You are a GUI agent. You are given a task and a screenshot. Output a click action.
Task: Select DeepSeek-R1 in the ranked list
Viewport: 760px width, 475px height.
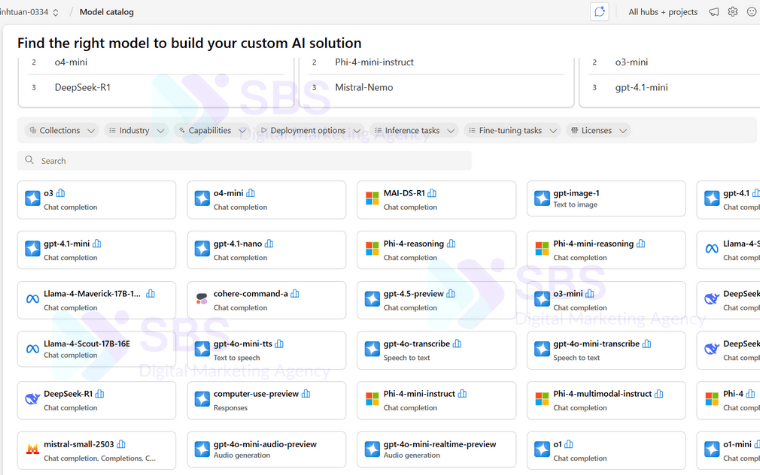point(82,87)
